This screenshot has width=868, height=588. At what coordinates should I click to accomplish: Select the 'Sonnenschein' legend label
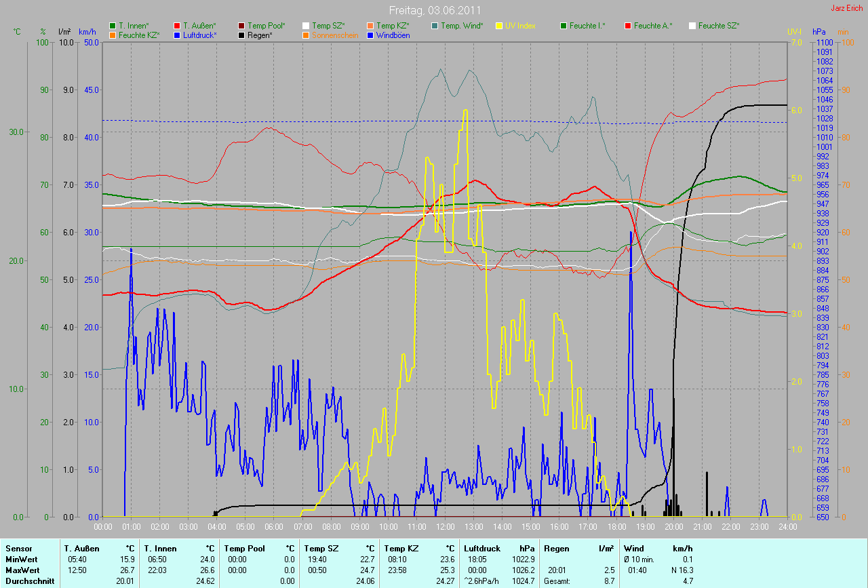pos(335,35)
